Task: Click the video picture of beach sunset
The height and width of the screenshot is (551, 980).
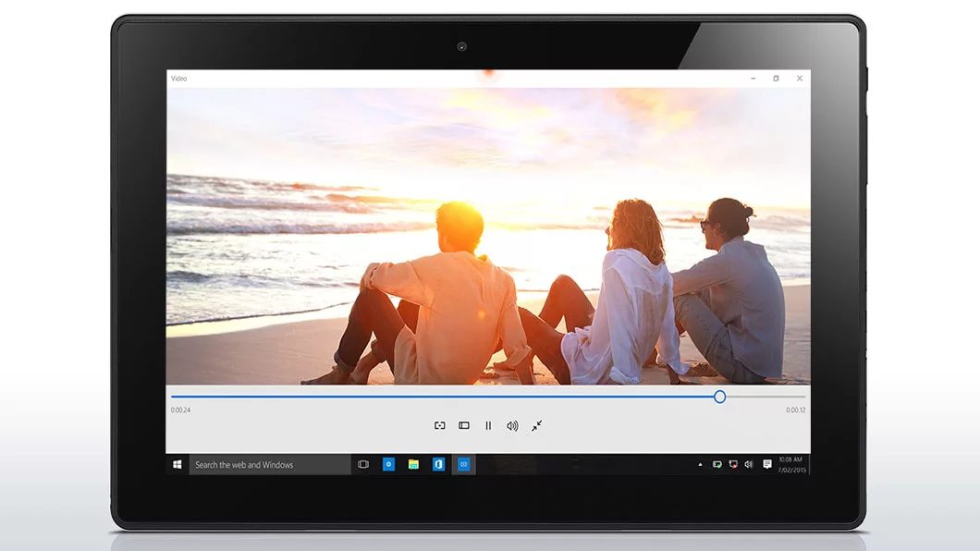Action: (488, 236)
